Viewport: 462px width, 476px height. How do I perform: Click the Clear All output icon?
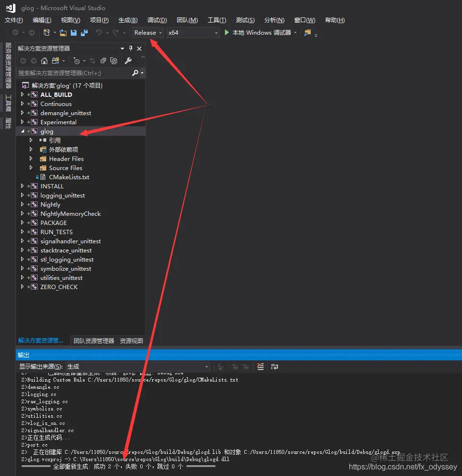[261, 367]
